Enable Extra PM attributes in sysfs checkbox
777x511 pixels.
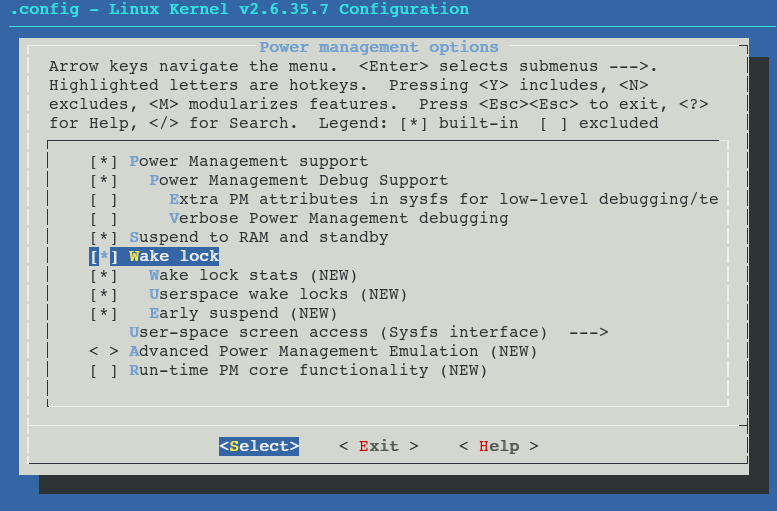tap(104, 200)
